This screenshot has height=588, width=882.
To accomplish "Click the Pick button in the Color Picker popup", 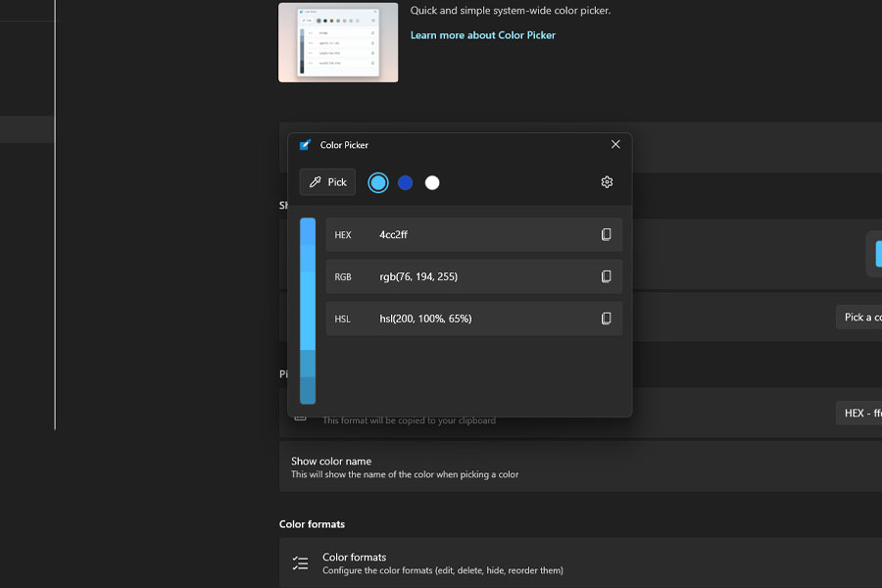I will tap(327, 181).
